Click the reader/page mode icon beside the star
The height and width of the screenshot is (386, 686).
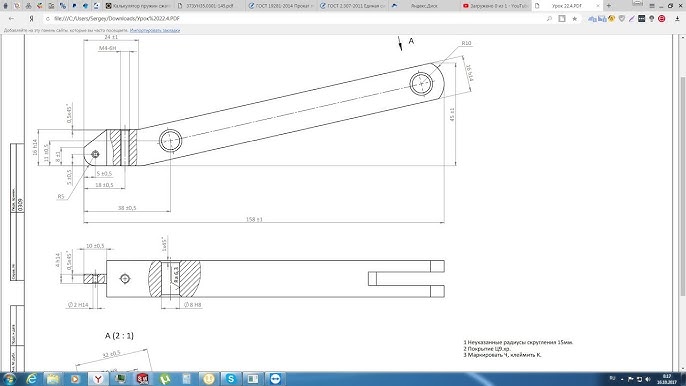[x=562, y=19]
